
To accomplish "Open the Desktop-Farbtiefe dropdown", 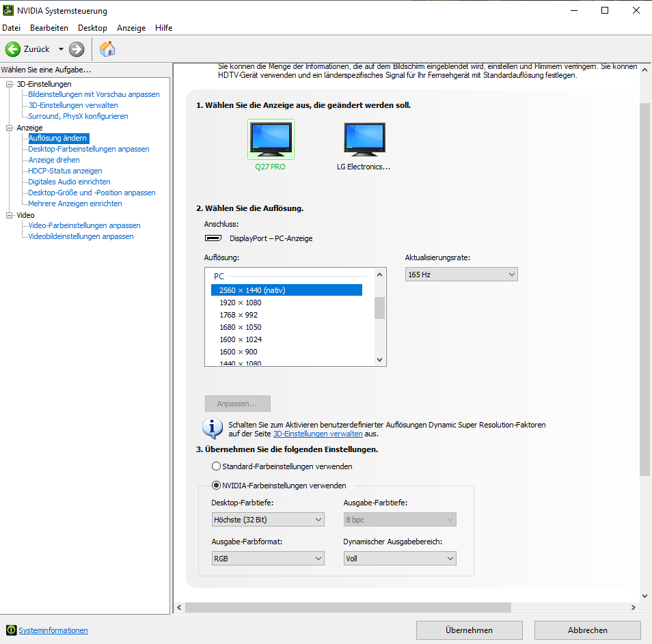I will click(x=268, y=519).
